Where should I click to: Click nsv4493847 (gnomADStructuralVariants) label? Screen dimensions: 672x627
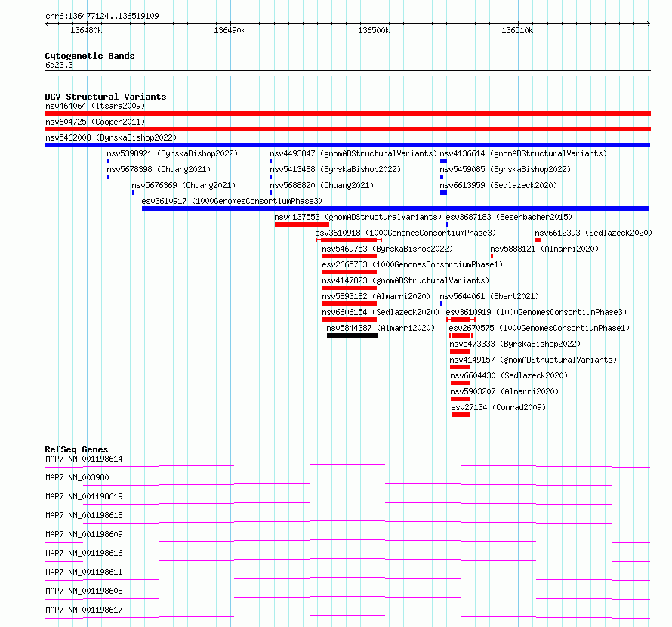point(353,153)
